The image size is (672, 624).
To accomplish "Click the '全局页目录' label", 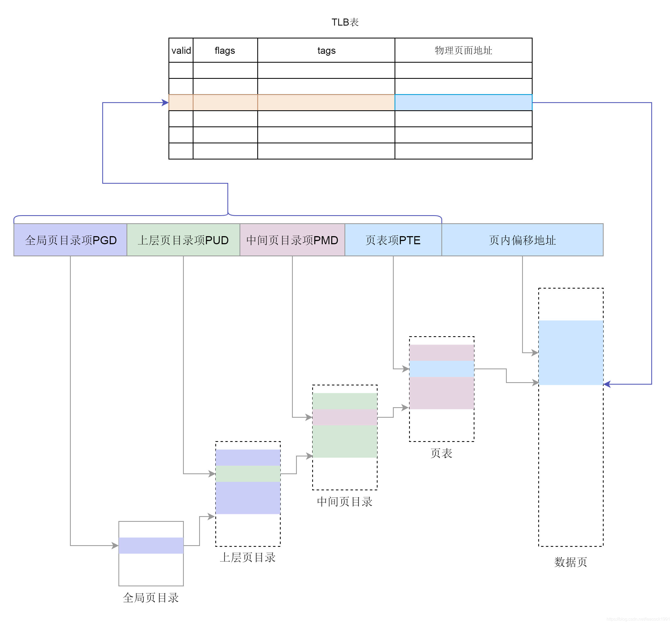I will pos(151,598).
